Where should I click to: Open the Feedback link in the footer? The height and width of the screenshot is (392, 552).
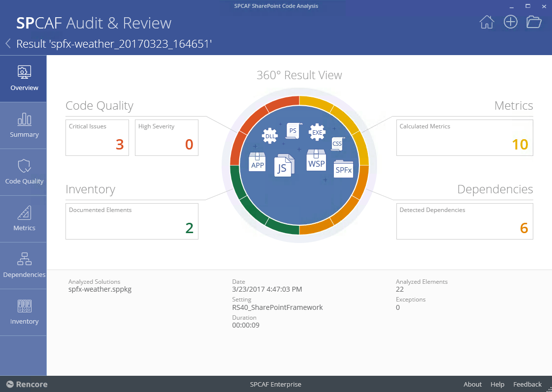click(x=527, y=384)
